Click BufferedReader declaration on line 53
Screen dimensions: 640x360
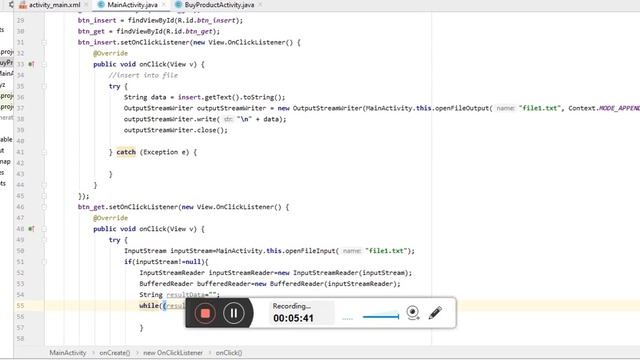pos(270,284)
